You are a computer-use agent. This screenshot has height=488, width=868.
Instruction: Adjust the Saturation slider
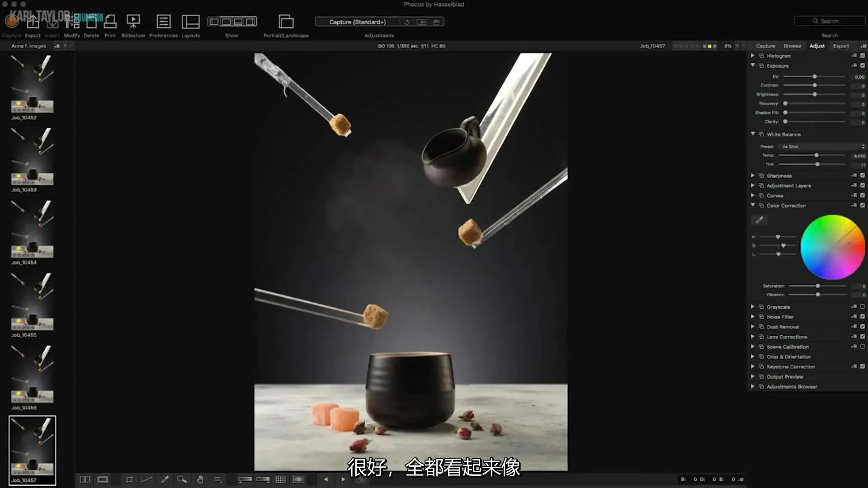[817, 286]
